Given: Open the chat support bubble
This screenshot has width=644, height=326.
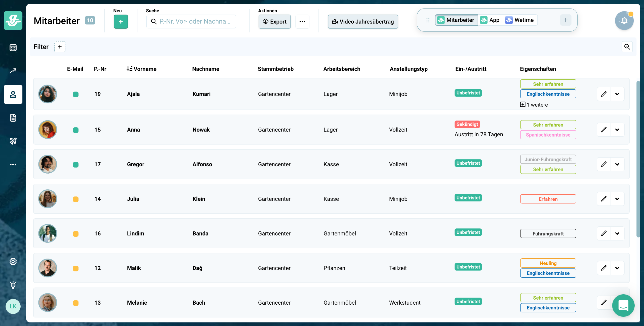Looking at the screenshot, I should point(623,305).
